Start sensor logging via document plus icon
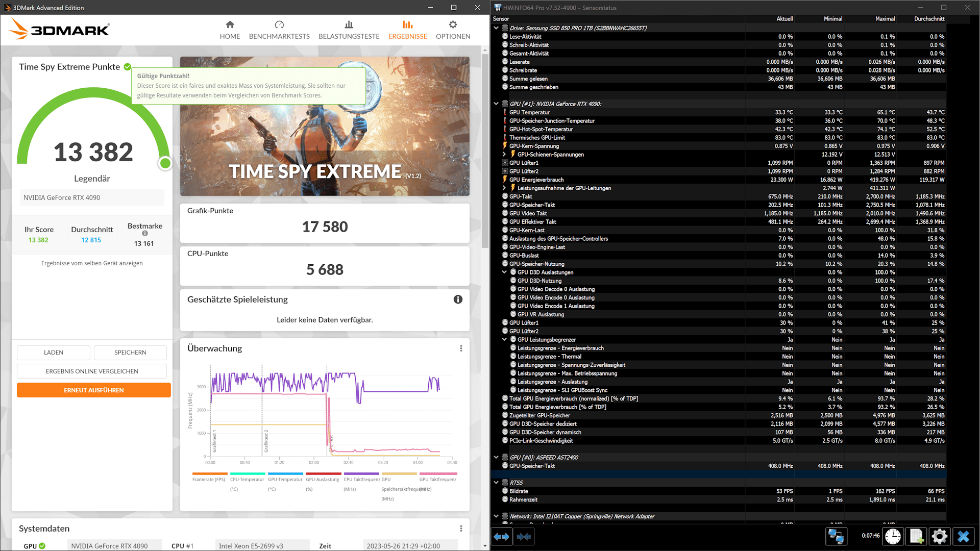This screenshot has height=551, width=980. click(916, 537)
